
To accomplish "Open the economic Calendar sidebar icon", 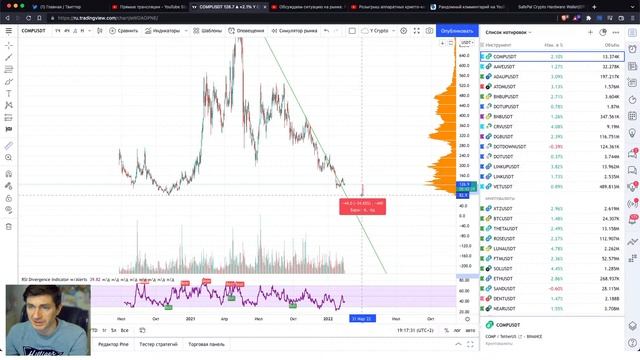I will [632, 116].
